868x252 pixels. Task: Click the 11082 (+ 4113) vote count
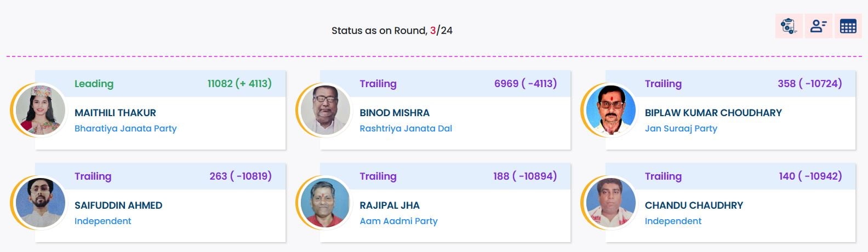point(239,84)
